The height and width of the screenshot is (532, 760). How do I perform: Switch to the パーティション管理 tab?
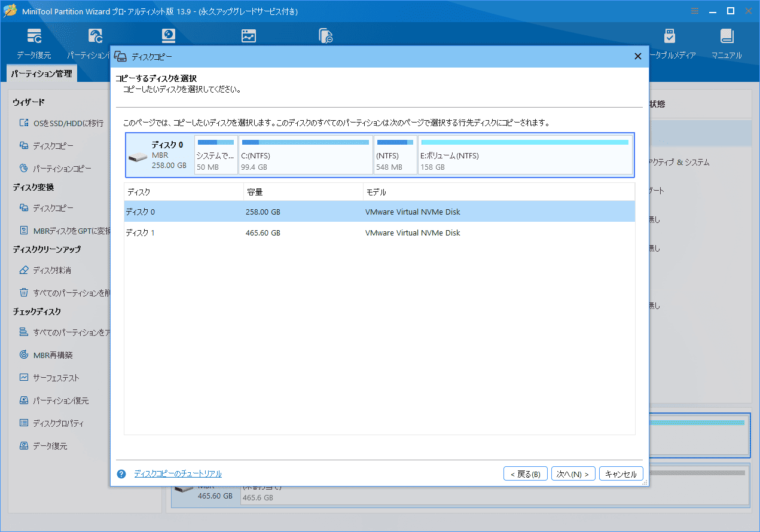point(41,74)
